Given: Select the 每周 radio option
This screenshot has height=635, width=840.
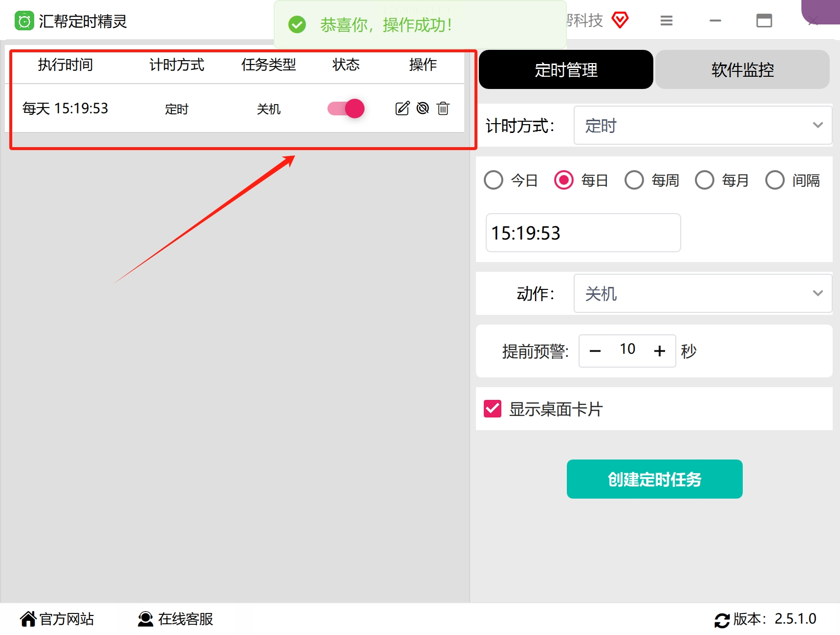Looking at the screenshot, I should tap(634, 180).
